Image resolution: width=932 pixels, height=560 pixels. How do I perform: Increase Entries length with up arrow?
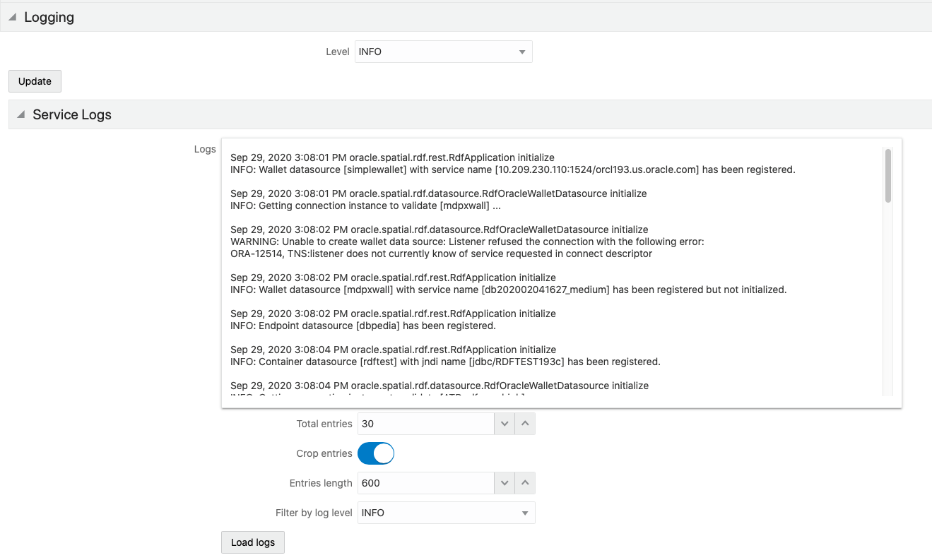(x=525, y=483)
